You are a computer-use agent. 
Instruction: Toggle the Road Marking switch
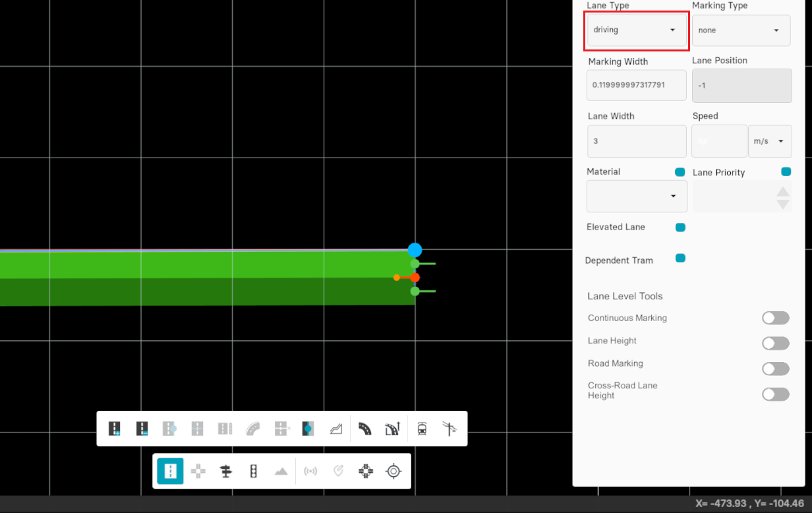[x=775, y=369]
